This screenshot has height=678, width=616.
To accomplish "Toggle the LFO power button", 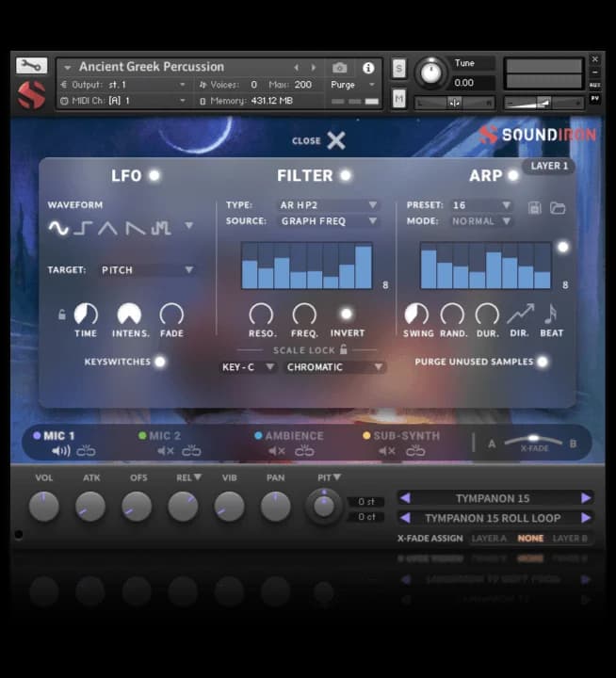I will coord(154,176).
